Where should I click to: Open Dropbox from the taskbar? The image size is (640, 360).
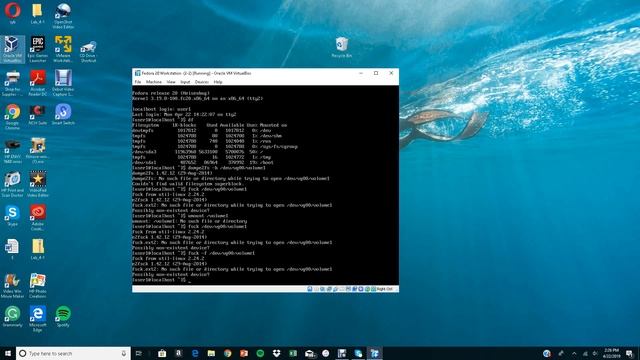276,353
